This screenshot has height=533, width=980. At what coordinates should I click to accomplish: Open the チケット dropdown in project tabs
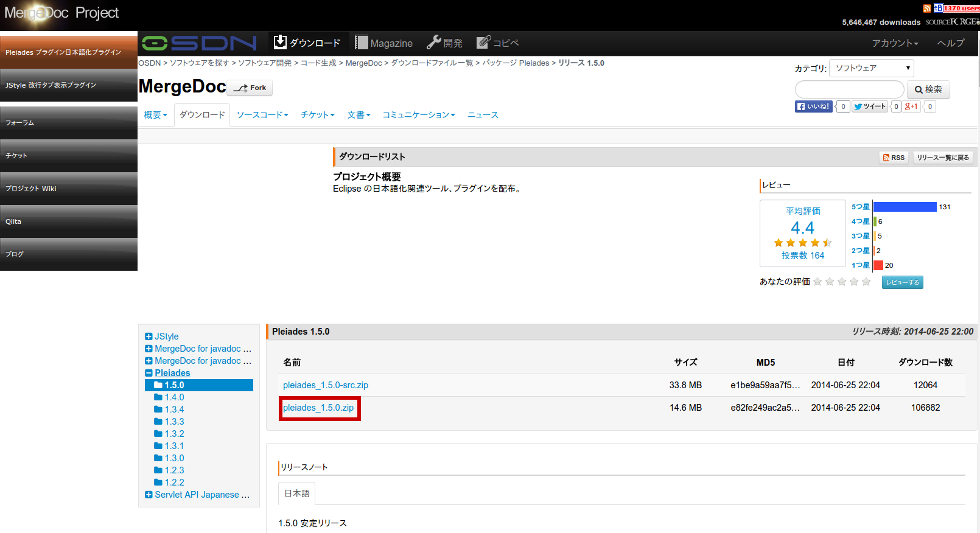pyautogui.click(x=318, y=115)
